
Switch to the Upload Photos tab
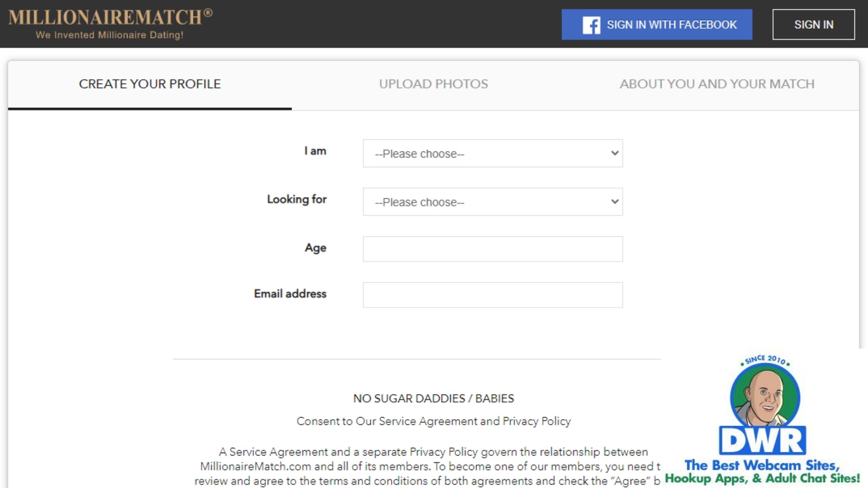tap(433, 84)
